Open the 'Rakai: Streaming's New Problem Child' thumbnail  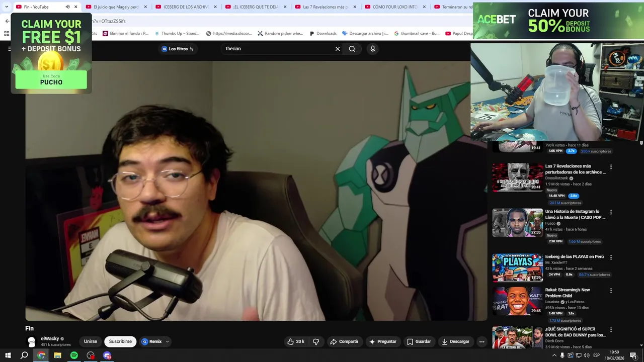click(x=517, y=301)
